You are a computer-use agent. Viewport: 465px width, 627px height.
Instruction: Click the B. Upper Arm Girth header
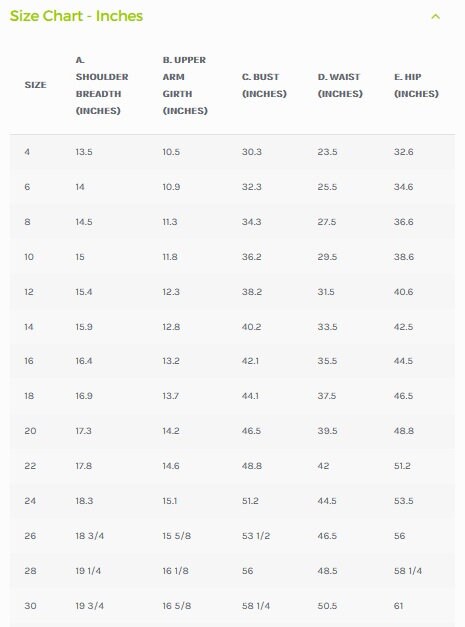coord(185,85)
